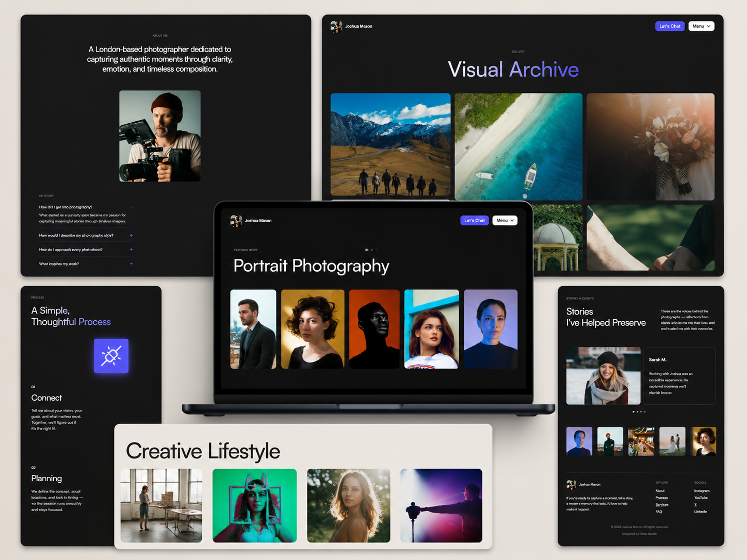
Task: Open the dark bouquet photo in gallery
Action: coord(651,146)
